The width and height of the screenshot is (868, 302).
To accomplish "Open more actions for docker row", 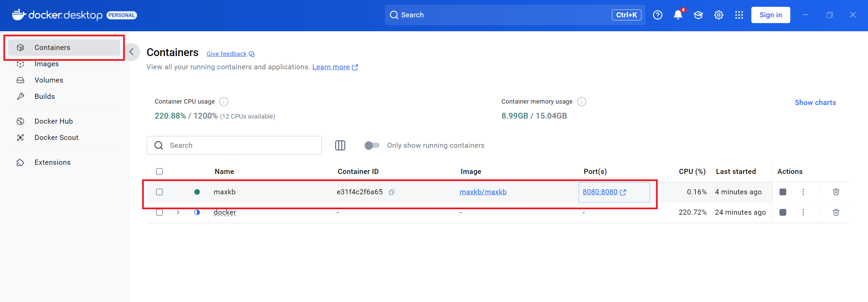I will 803,212.
